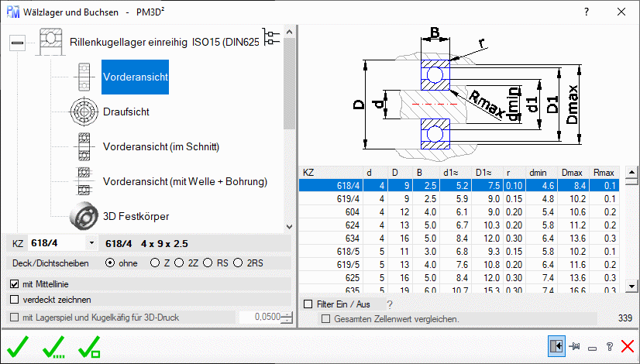Enable the 'verdeckt zeichnen' checkbox
This screenshot has width=640, height=364.
point(14,299)
